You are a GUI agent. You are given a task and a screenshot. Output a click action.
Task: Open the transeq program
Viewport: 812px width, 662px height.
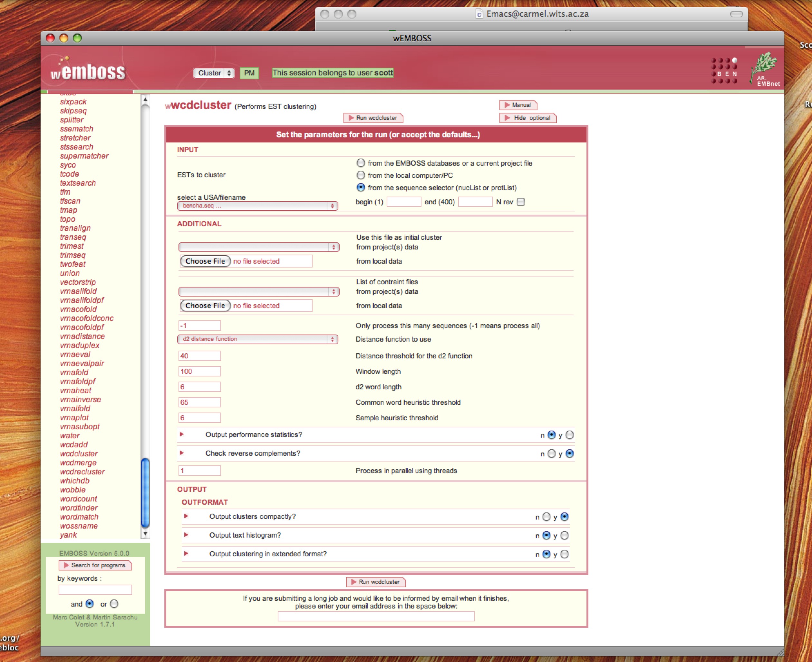pyautogui.click(x=73, y=237)
